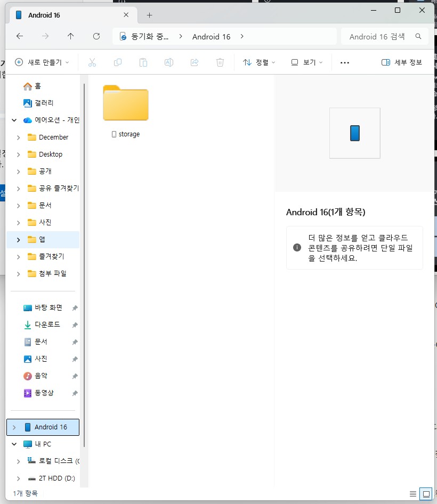Collapse the 내 PC node
The width and height of the screenshot is (437, 504).
pos(14,444)
